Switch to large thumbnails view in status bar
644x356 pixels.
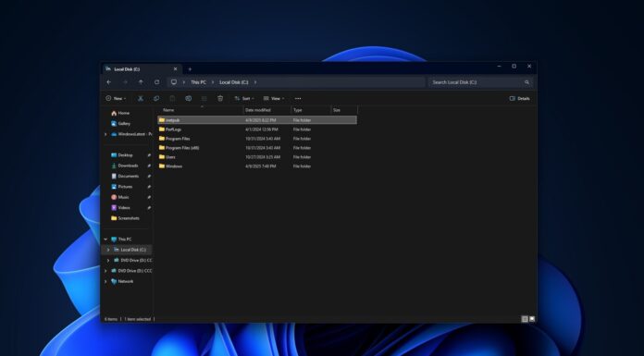tap(532, 319)
